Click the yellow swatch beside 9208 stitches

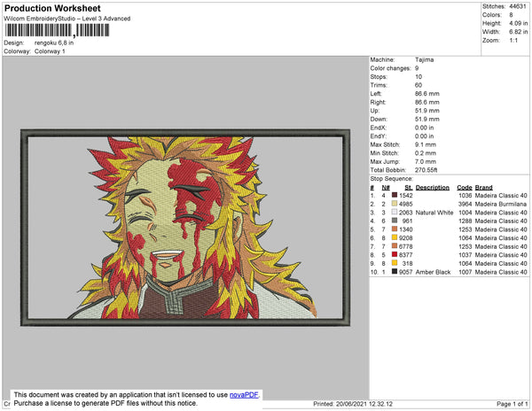(x=395, y=237)
